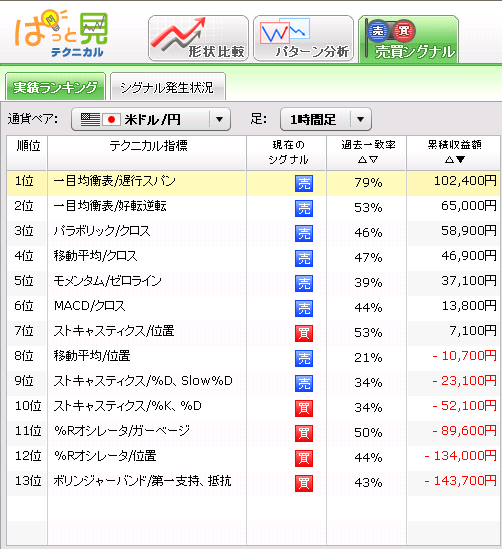Select ストキャスティクス/%K、%D indicator
Screen dimensions: 502x549
[127, 406]
